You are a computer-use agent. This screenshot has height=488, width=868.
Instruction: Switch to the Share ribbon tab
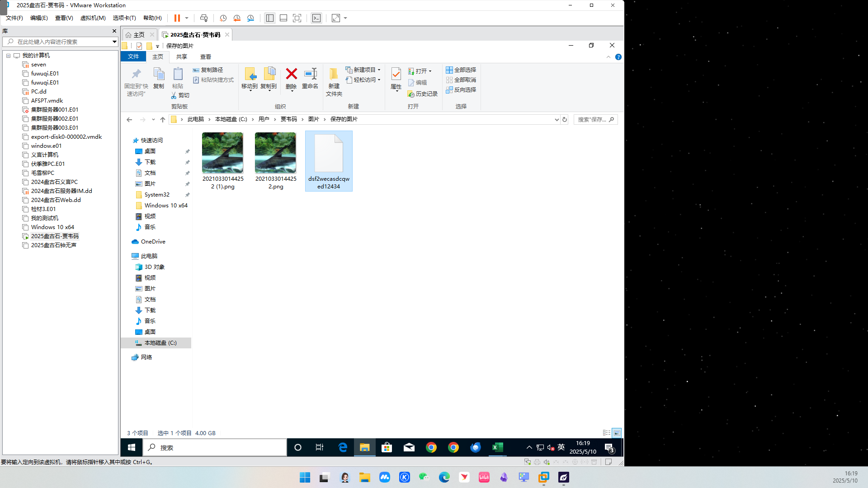pos(181,57)
